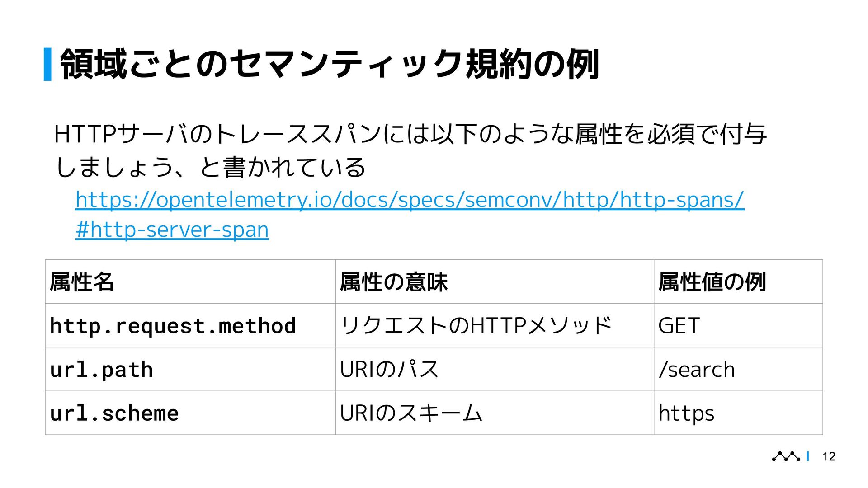Select the http.request.method cell
This screenshot has height=488, width=868.
[x=190, y=325]
